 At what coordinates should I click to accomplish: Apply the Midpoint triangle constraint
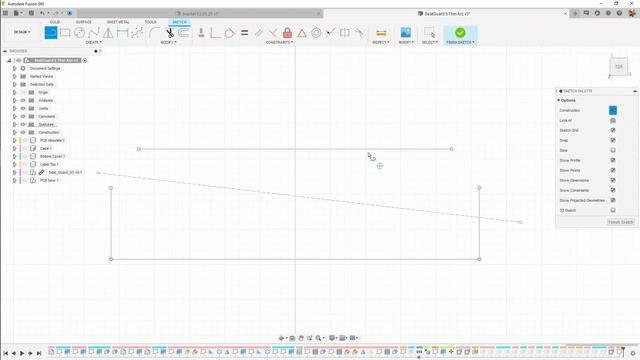302,33
